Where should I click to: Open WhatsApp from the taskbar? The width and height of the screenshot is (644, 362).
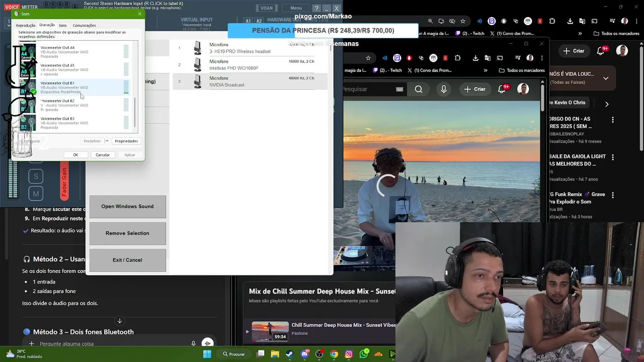pos(364,354)
